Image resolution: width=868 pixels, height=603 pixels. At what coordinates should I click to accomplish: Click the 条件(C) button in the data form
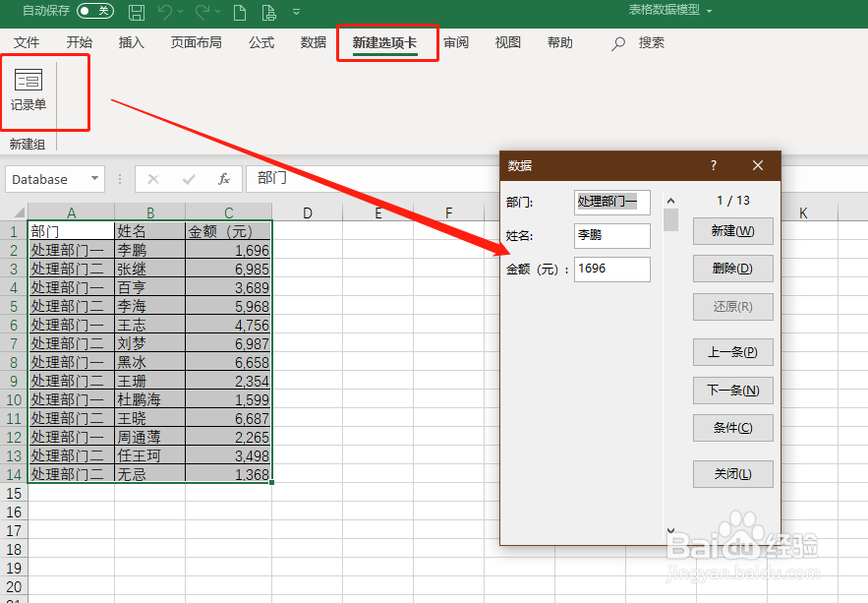[731, 428]
